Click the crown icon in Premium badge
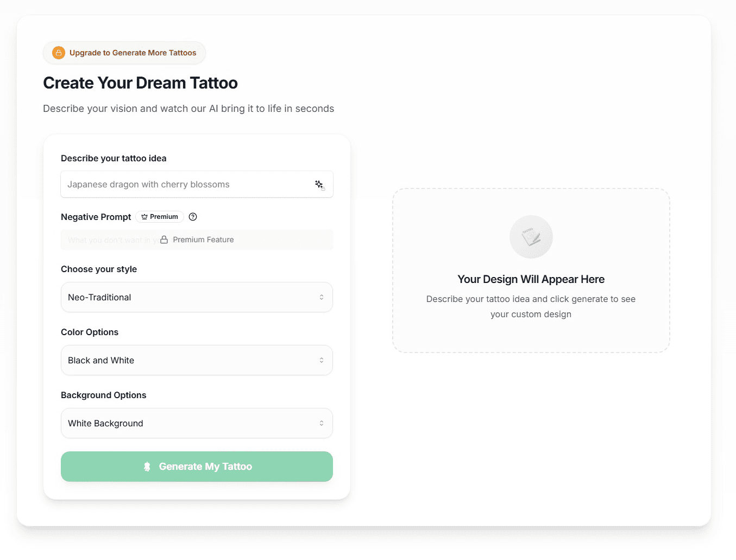 click(x=144, y=217)
